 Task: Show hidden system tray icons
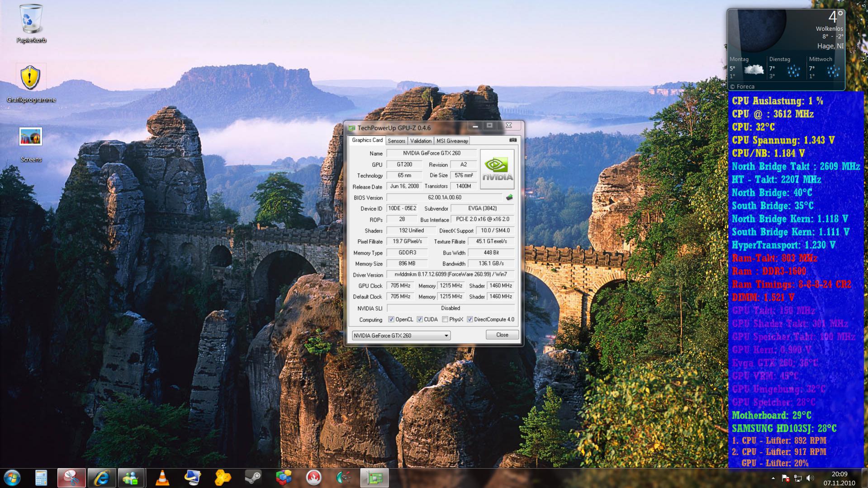(x=773, y=478)
